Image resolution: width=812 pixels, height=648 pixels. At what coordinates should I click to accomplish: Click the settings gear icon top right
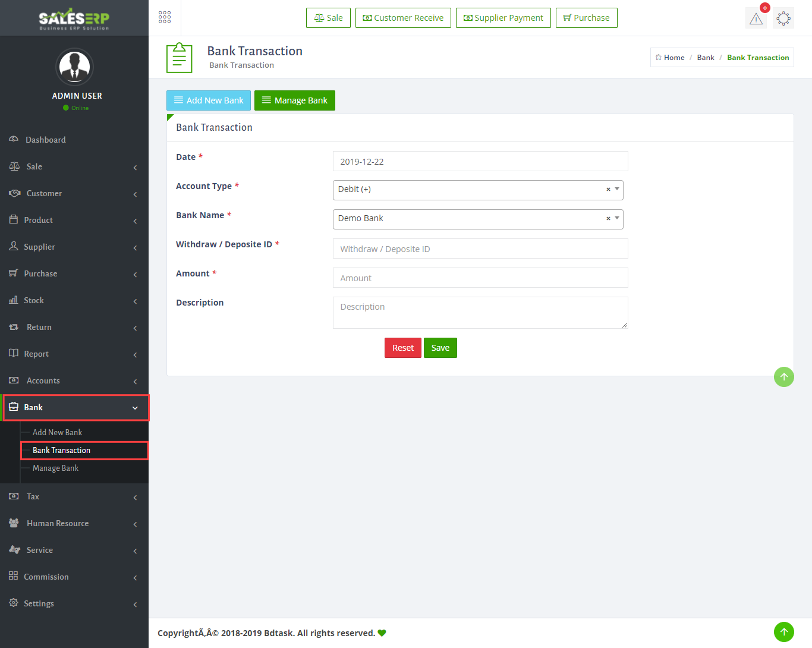(x=783, y=18)
